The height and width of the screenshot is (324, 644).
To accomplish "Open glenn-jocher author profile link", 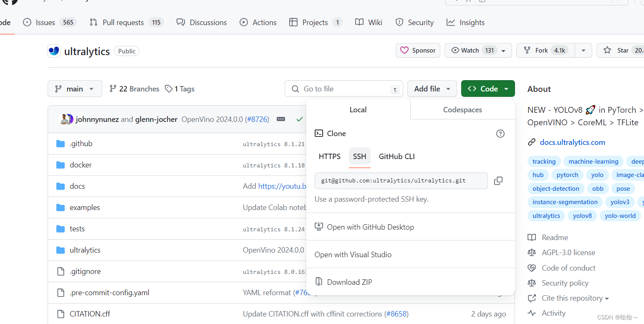I will [x=156, y=119].
